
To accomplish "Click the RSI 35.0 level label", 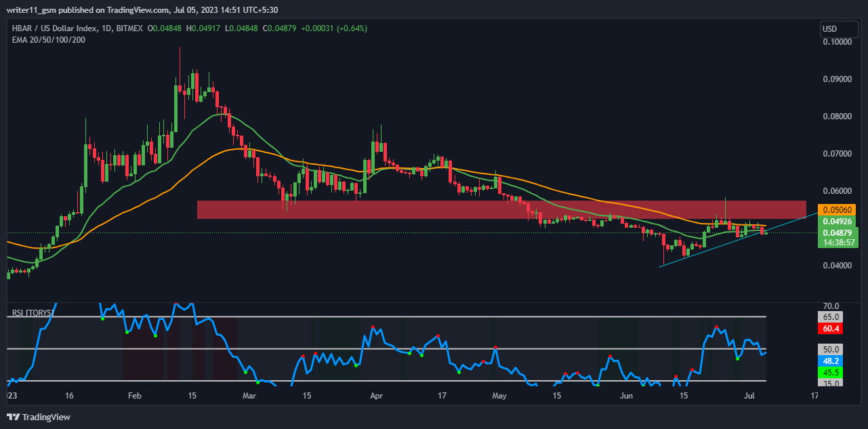I will click(x=831, y=383).
